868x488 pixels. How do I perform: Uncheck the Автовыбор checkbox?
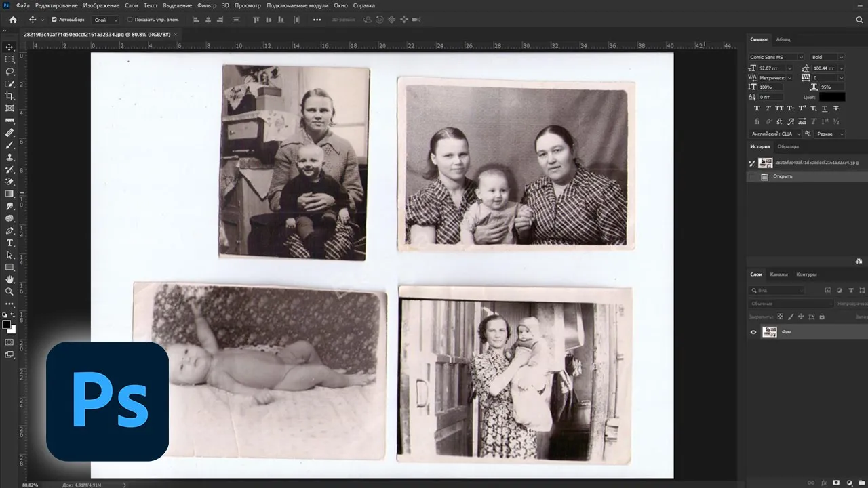click(54, 20)
